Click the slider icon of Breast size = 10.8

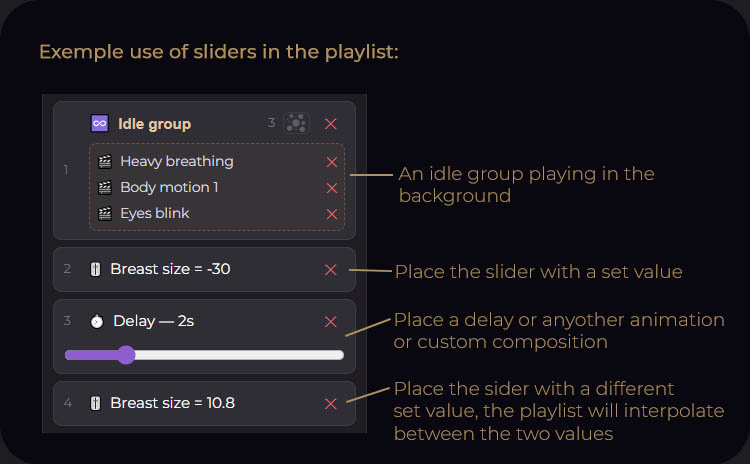tap(96, 403)
